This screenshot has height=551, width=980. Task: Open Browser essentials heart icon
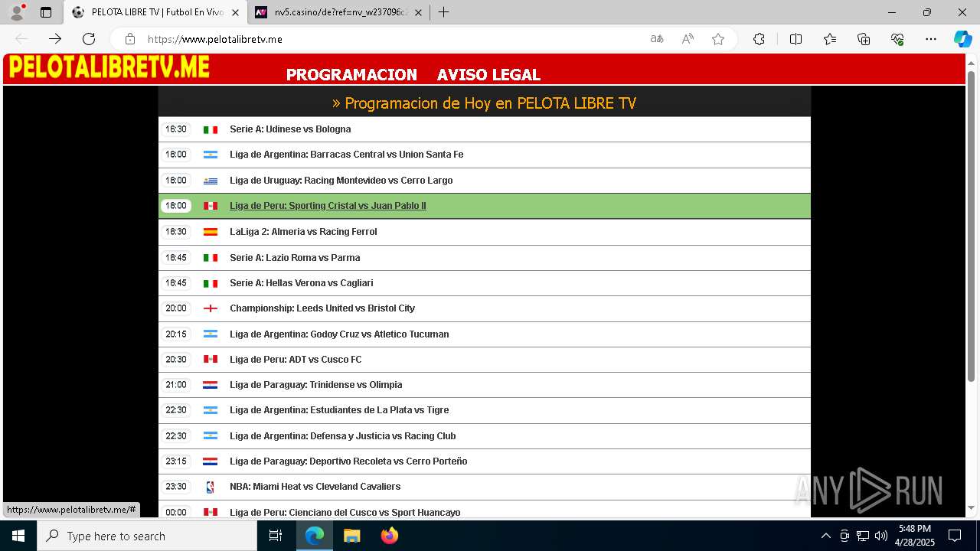pyautogui.click(x=897, y=39)
